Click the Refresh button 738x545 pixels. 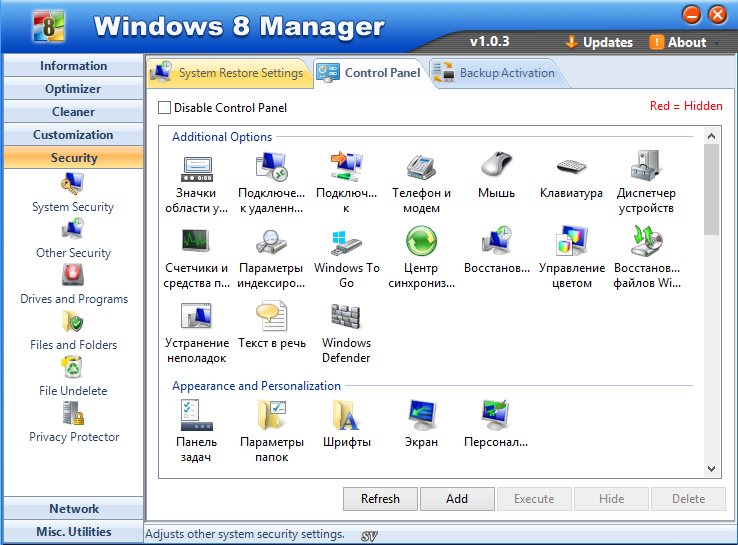pos(380,499)
